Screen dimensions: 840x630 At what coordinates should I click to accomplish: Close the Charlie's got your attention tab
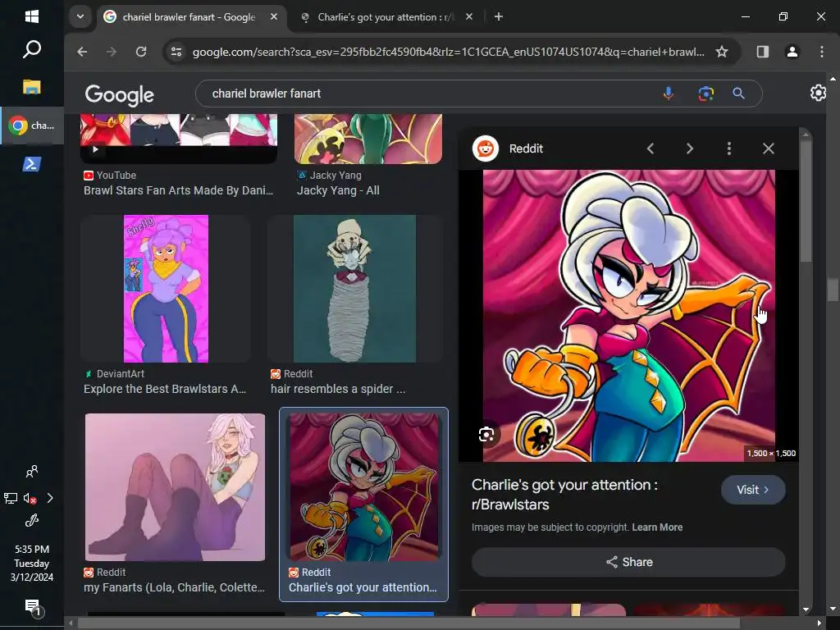[x=468, y=16]
